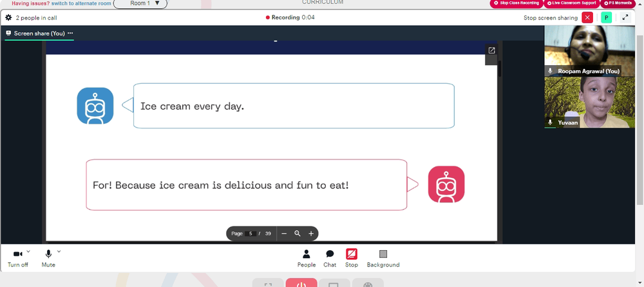Expand microphone options chevron
This screenshot has width=644, height=287.
click(x=59, y=252)
